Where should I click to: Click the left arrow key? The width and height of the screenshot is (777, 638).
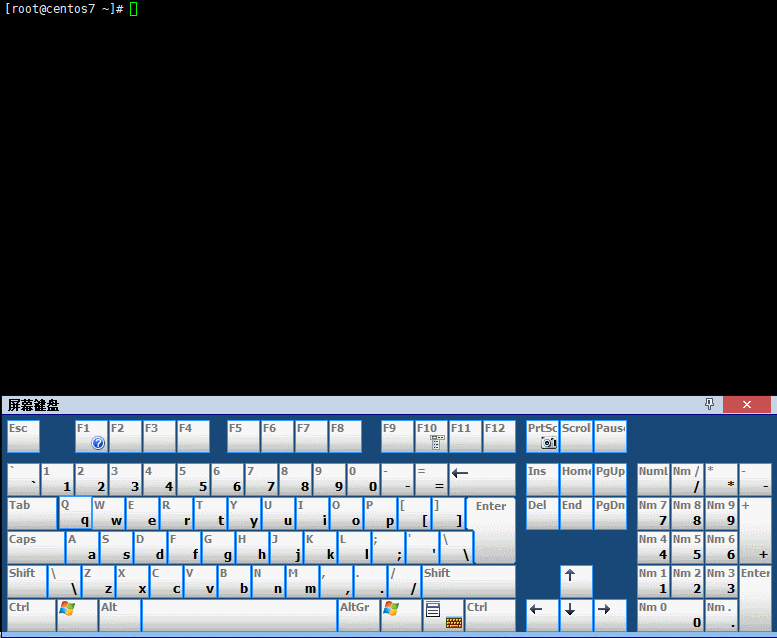[542, 615]
